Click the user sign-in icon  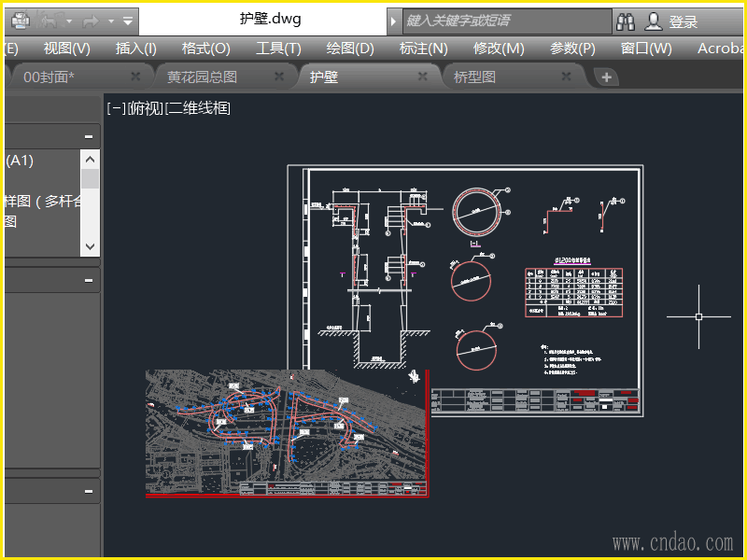tap(654, 21)
